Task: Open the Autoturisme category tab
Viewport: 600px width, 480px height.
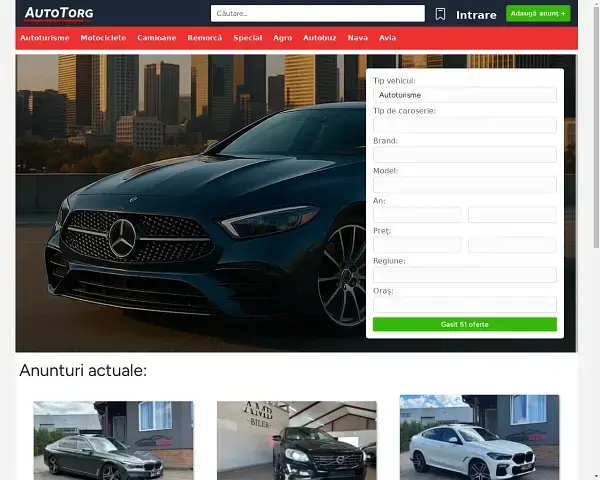Action: 45,38
